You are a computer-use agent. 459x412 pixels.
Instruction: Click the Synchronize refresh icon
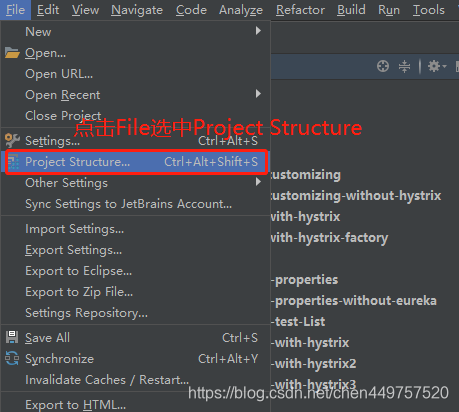click(12, 358)
